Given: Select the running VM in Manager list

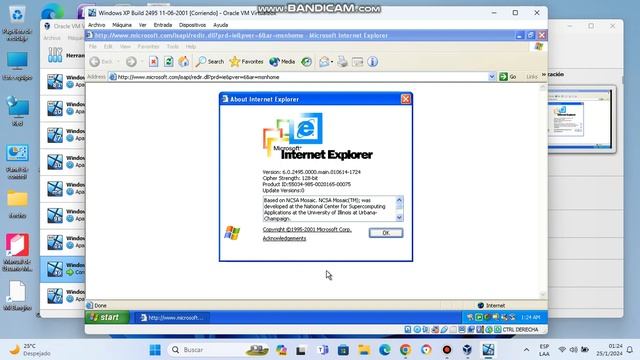Looking at the screenshot, I should tap(63, 269).
